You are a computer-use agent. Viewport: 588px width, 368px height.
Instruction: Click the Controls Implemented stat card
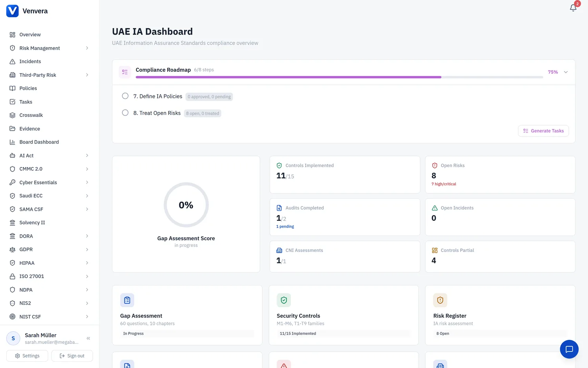[x=345, y=175]
